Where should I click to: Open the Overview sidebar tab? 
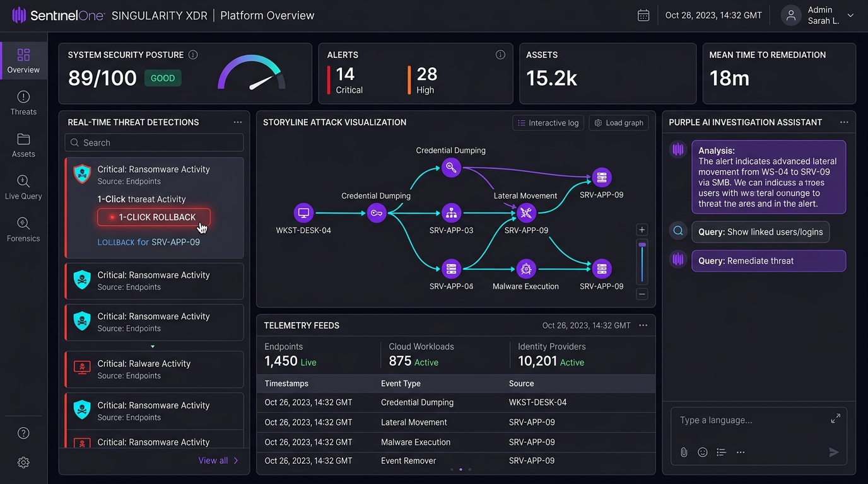pyautogui.click(x=23, y=60)
